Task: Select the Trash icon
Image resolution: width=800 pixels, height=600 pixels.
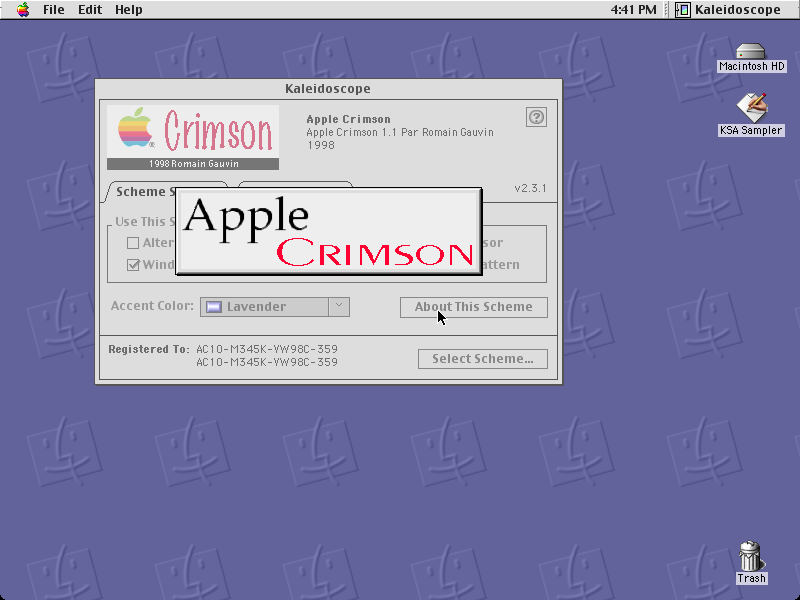Action: [751, 563]
